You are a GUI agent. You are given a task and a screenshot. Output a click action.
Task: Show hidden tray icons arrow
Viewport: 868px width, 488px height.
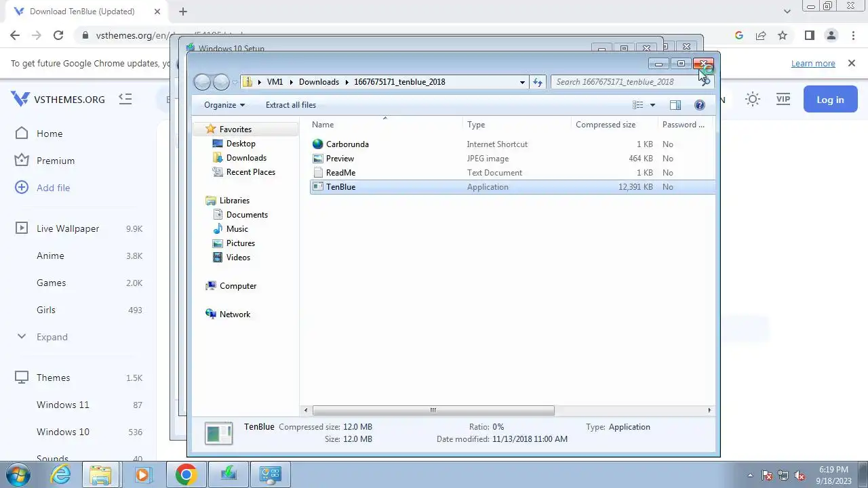tap(749, 475)
